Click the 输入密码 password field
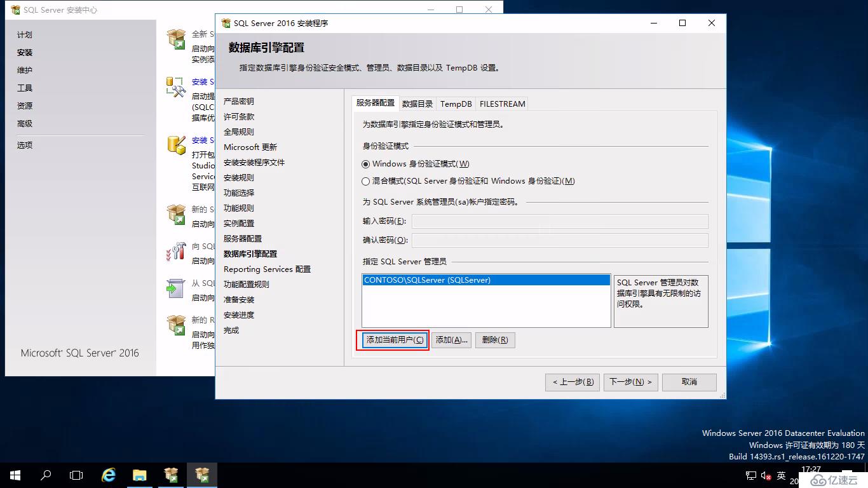868x488 pixels. (560, 221)
